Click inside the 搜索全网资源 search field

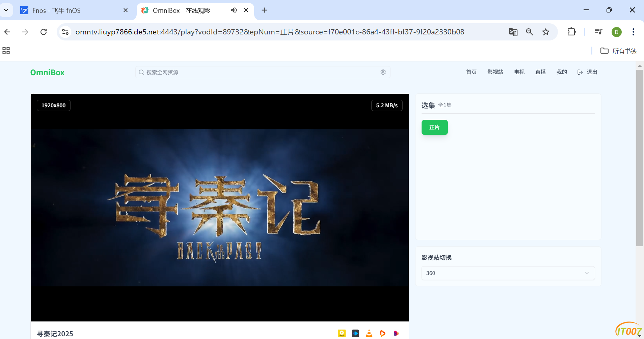pos(236,72)
